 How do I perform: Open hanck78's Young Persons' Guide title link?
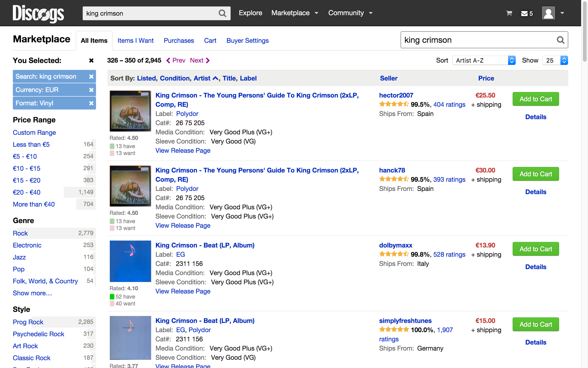(257, 175)
